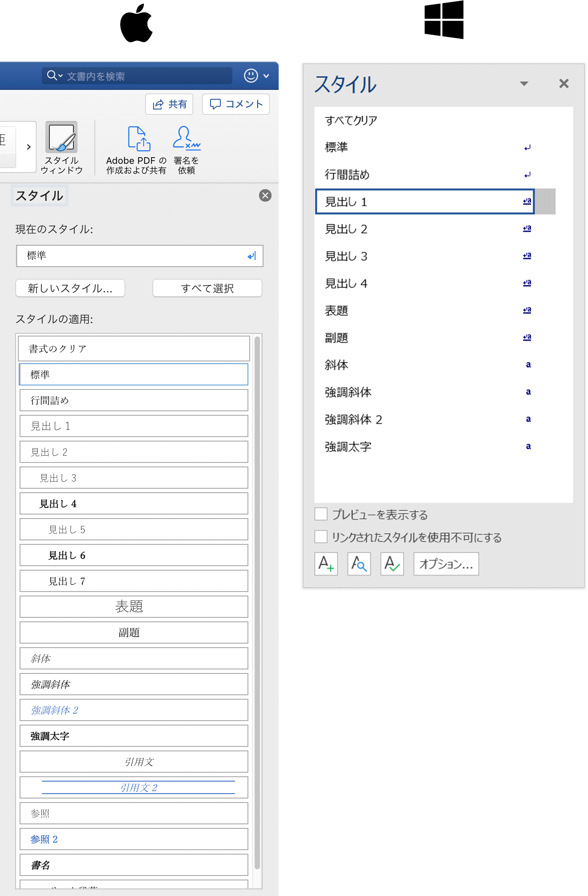Apply 副題 style in Mac list

[x=134, y=632]
